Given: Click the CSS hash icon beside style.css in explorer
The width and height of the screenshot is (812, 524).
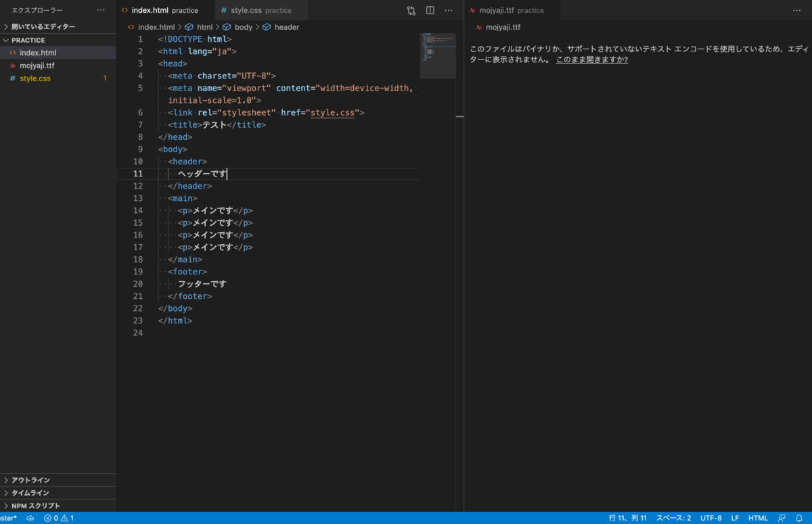Looking at the screenshot, I should pos(12,78).
